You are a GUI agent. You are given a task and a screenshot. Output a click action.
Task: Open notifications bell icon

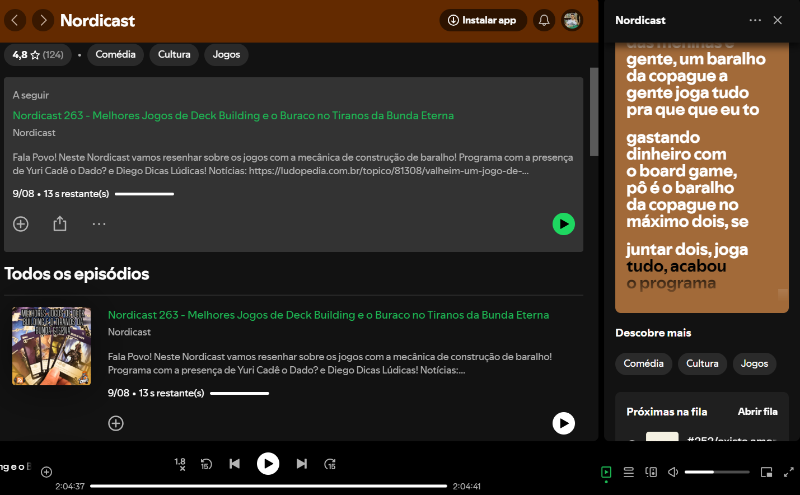coord(544,20)
